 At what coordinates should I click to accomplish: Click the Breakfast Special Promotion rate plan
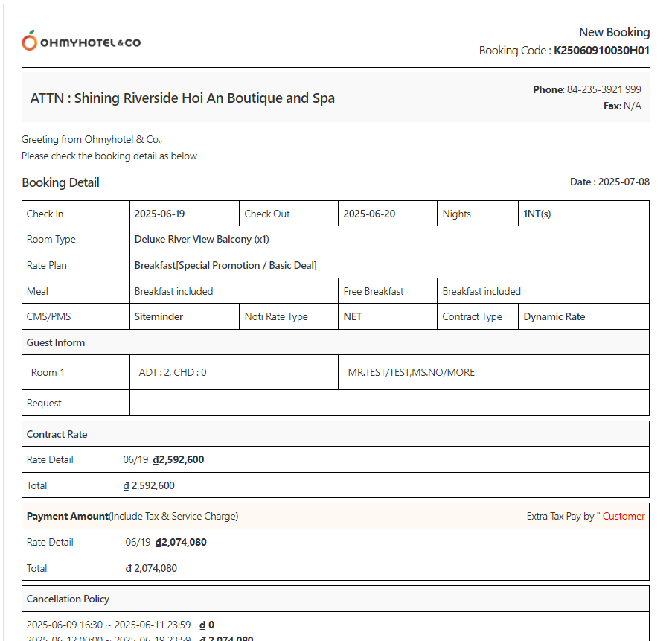point(225,265)
